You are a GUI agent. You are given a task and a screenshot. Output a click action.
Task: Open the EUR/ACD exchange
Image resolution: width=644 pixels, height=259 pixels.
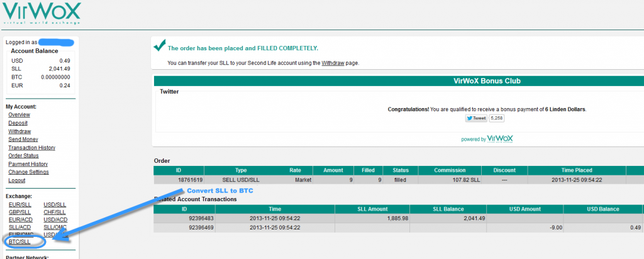20,219
